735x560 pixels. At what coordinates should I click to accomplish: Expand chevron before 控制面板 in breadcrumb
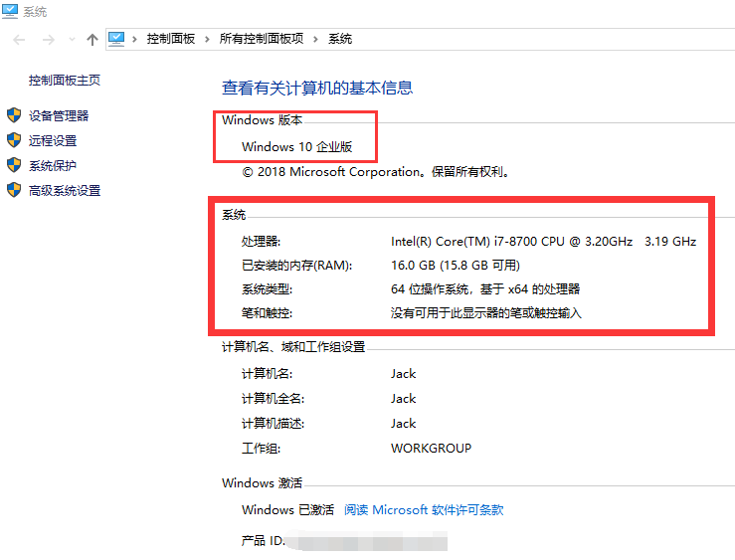tap(134, 40)
